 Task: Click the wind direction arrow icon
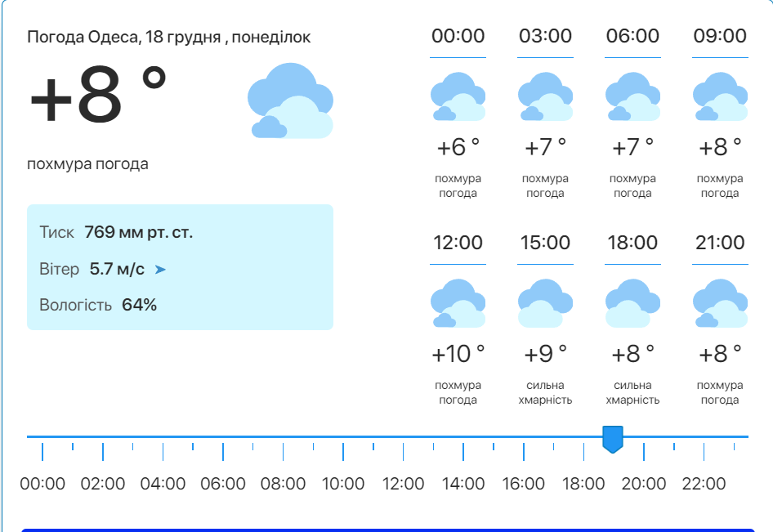point(160,269)
